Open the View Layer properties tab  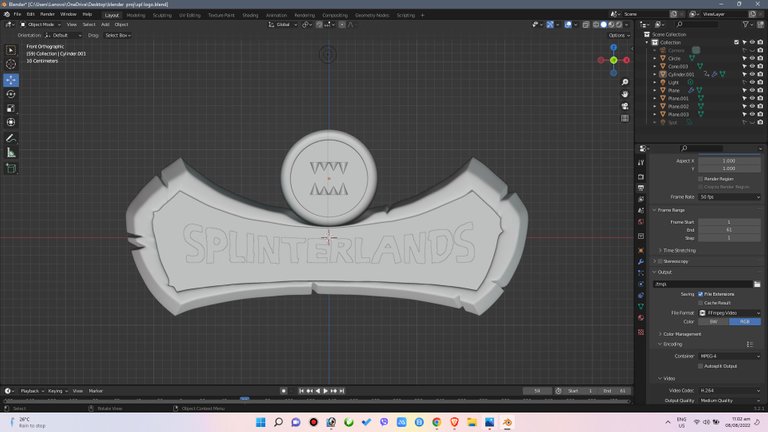641,199
